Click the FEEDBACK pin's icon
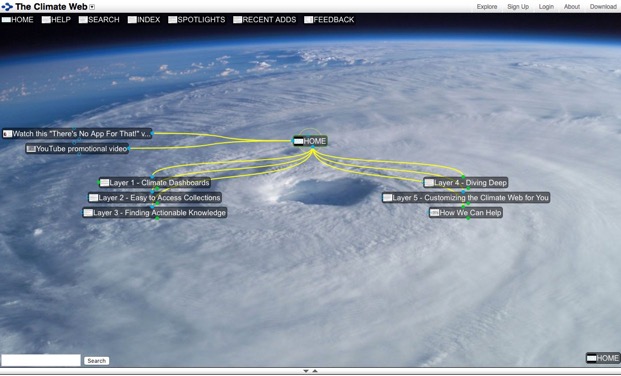This screenshot has height=376, width=621. point(309,19)
